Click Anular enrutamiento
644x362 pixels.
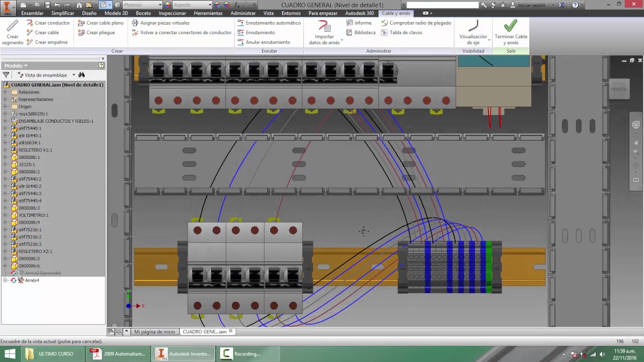click(x=264, y=42)
